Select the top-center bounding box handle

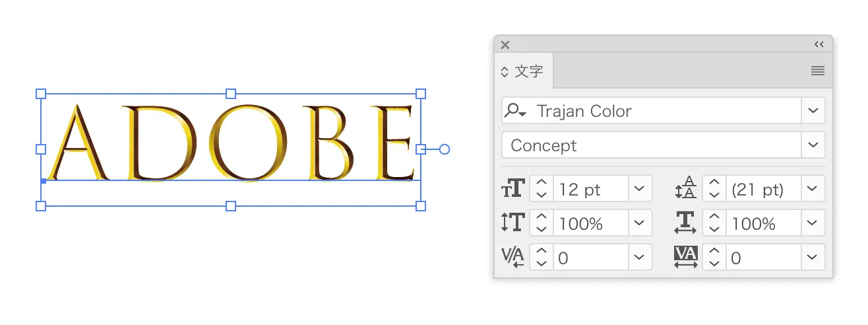(x=231, y=94)
